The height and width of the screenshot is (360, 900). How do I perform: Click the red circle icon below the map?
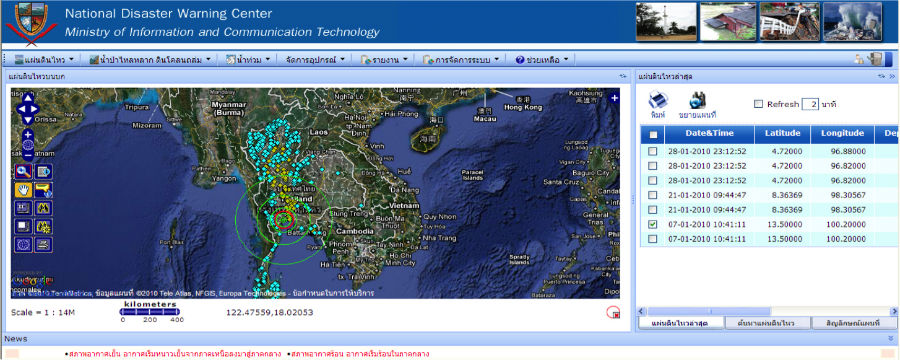[613, 312]
